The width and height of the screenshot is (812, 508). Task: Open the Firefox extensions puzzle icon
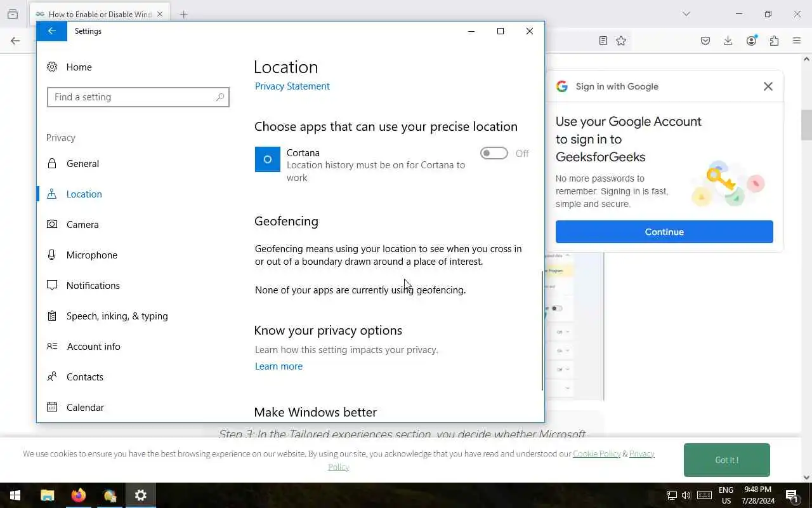[x=774, y=41]
